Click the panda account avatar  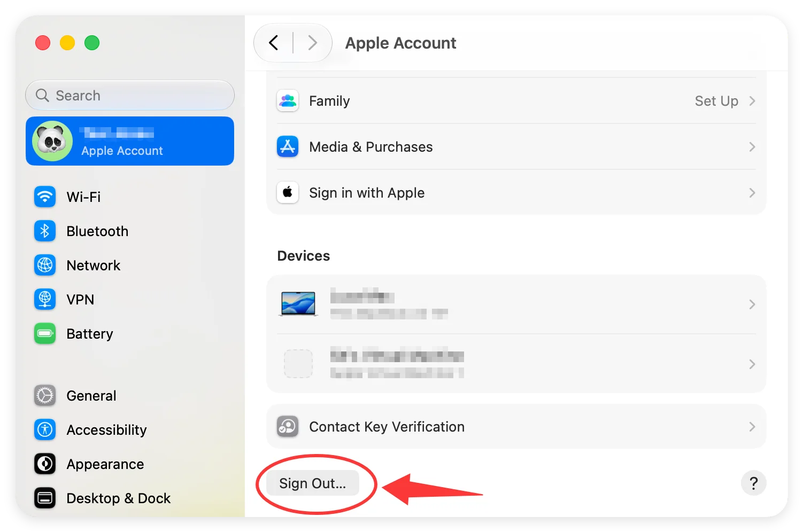(52, 141)
